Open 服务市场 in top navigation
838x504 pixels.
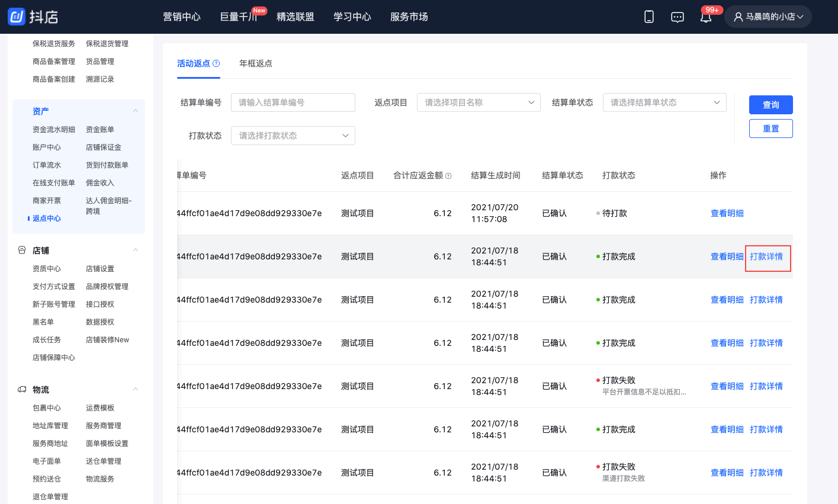click(x=409, y=17)
